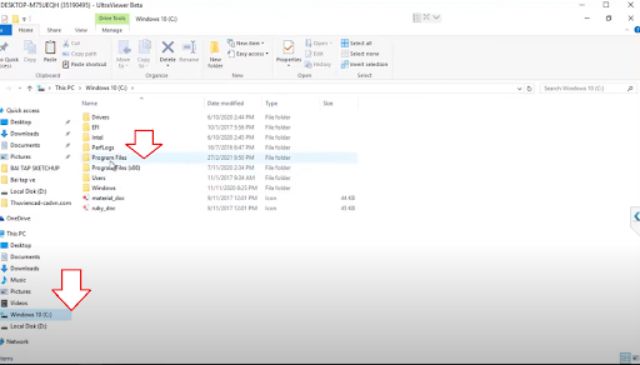Create a New folder from the ribbon
The width and height of the screenshot is (640, 365).
point(215,54)
